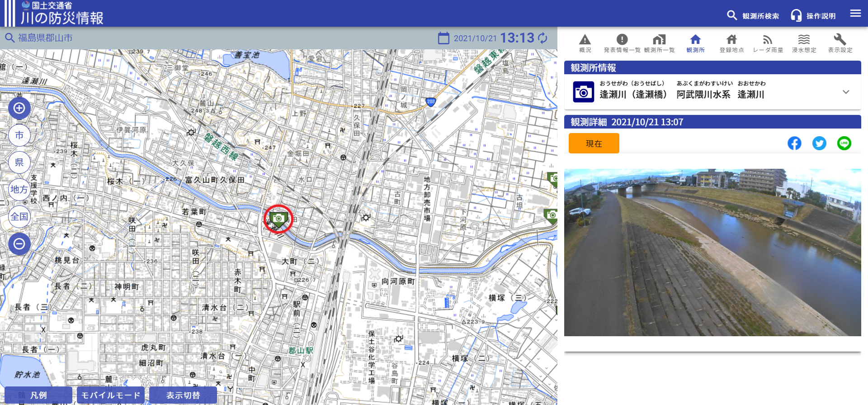
Task: Click the zoom in plus button on map
Action: 19,108
